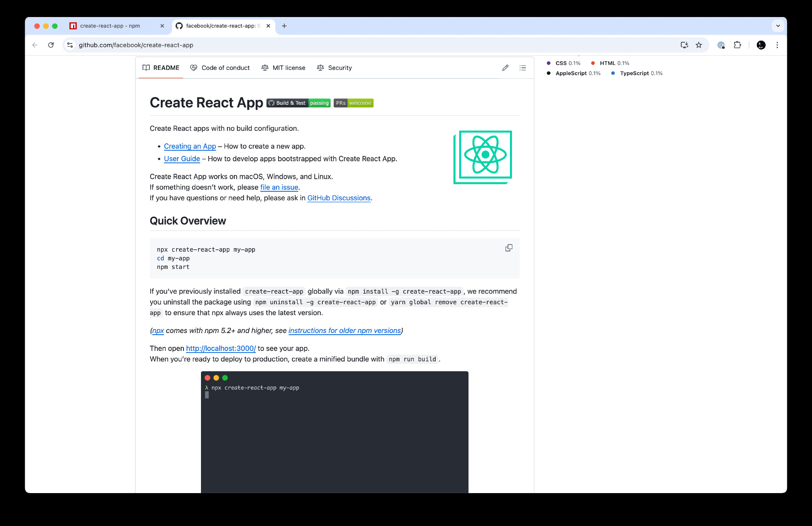The image size is (812, 526).
Task: Open the Security tab
Action: (335, 68)
